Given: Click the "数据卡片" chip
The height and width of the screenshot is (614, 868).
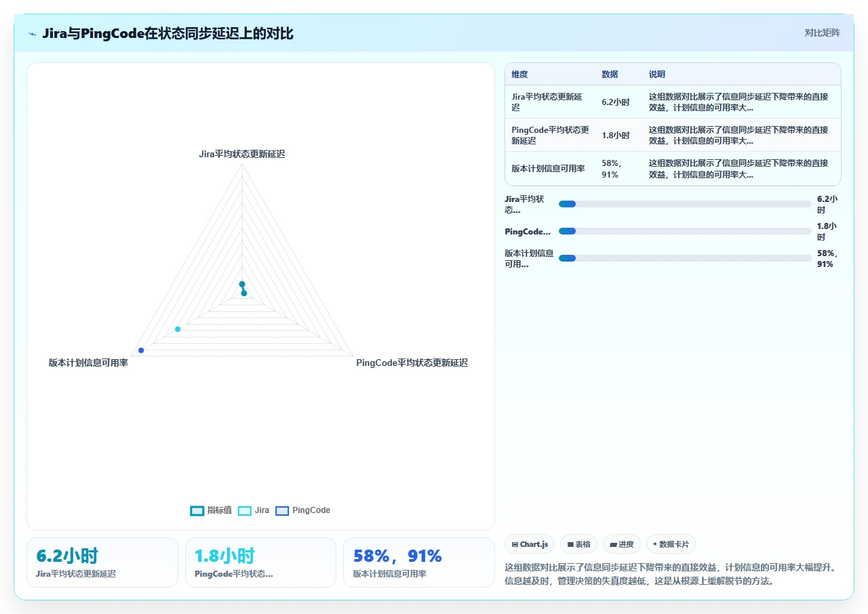Looking at the screenshot, I should (671, 544).
